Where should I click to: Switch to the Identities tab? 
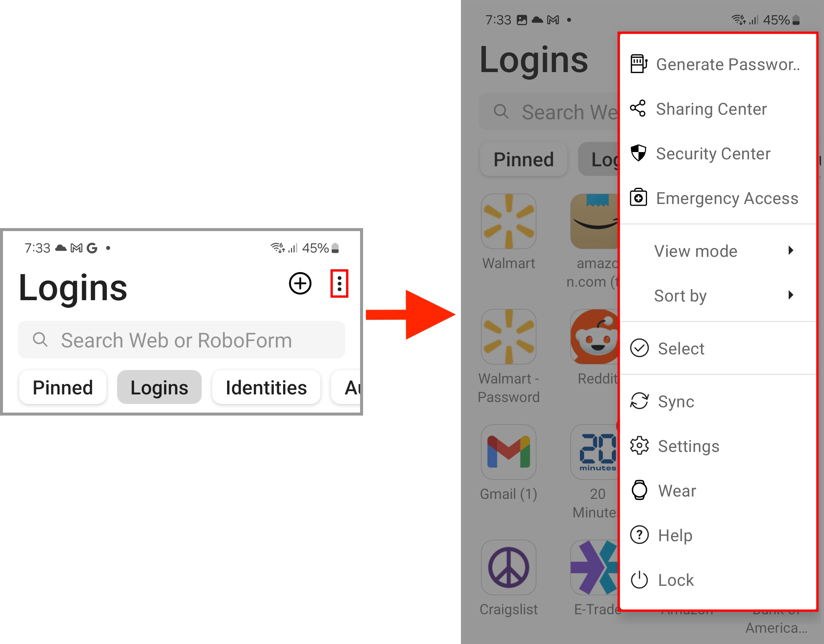click(x=266, y=387)
